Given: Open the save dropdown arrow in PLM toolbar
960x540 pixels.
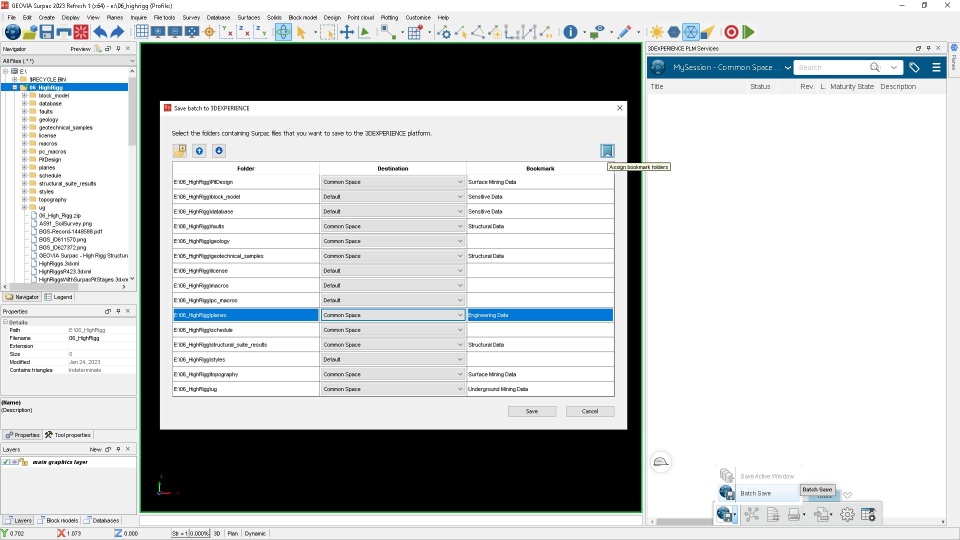Looking at the screenshot, I should point(734,516).
